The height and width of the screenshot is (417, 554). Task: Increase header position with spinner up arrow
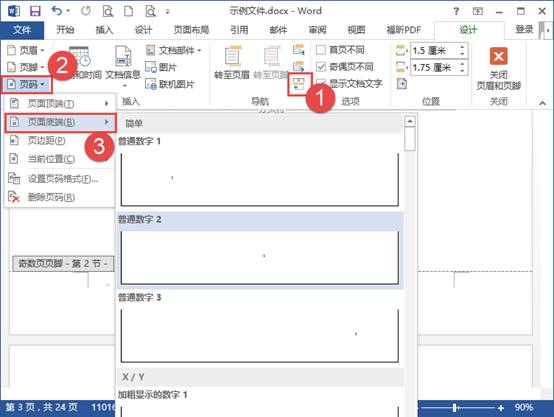[462, 47]
